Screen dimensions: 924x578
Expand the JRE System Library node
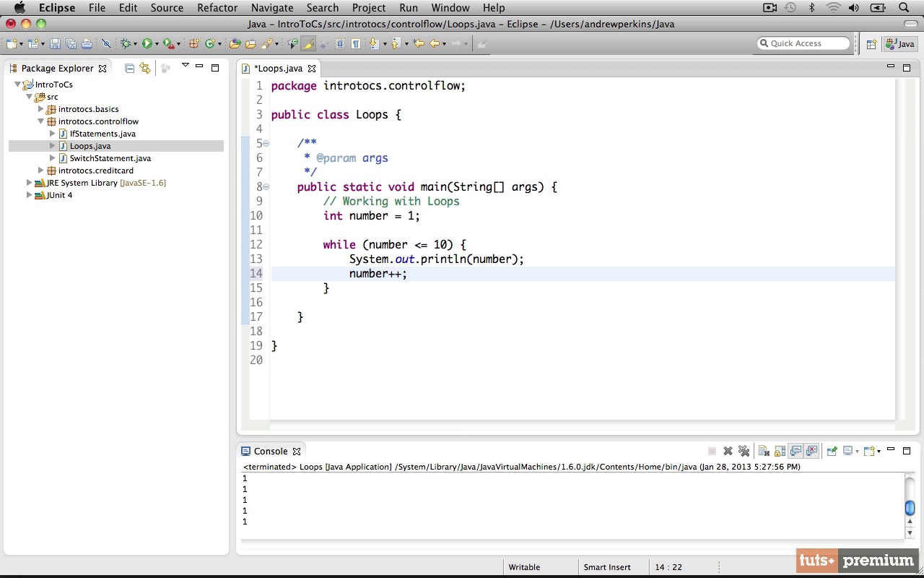29,183
